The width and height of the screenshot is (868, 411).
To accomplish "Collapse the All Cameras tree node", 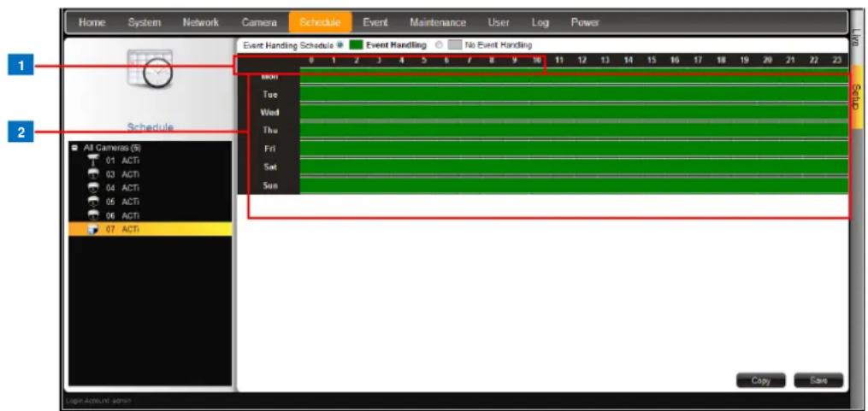I will coord(74,148).
